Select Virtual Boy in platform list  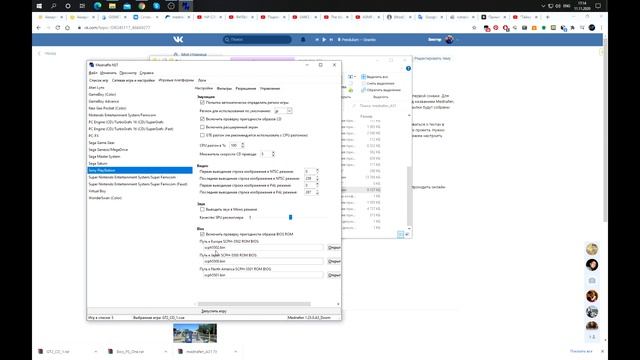click(x=140, y=191)
